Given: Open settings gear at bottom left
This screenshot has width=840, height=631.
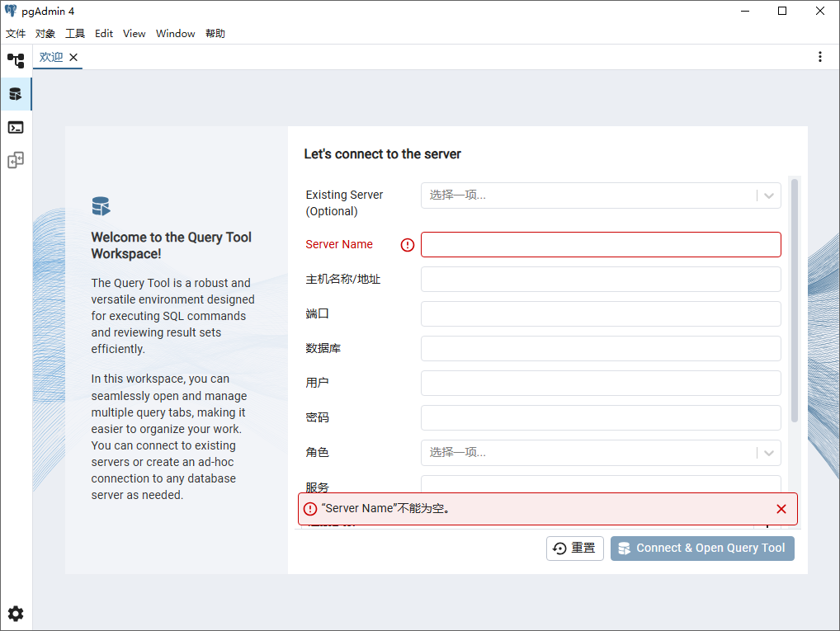Looking at the screenshot, I should coord(16,614).
